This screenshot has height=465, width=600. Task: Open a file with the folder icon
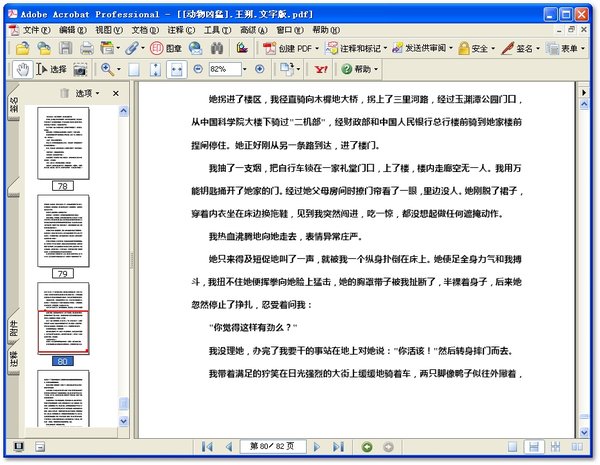click(x=23, y=49)
